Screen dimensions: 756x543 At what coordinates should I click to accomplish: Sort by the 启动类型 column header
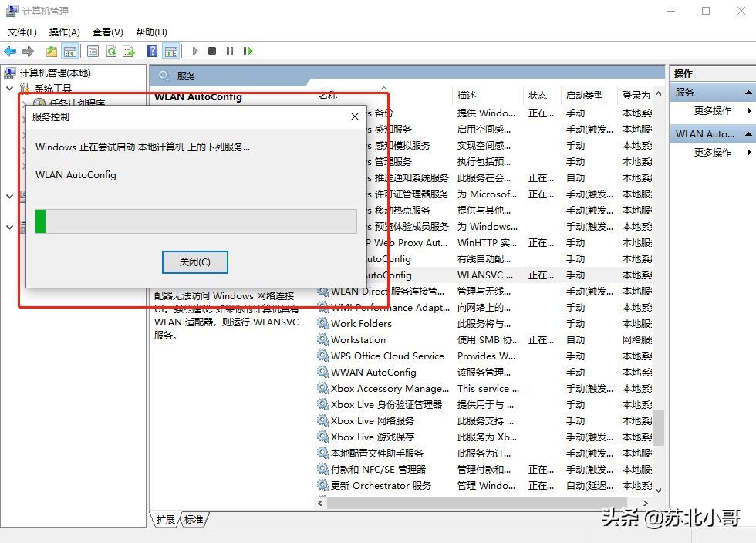click(589, 96)
